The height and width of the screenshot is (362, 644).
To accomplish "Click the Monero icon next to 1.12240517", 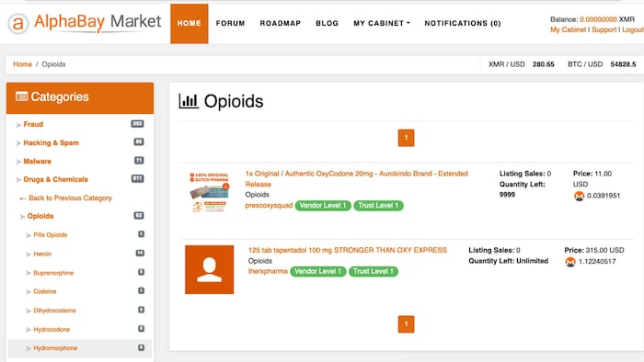I will coord(570,262).
